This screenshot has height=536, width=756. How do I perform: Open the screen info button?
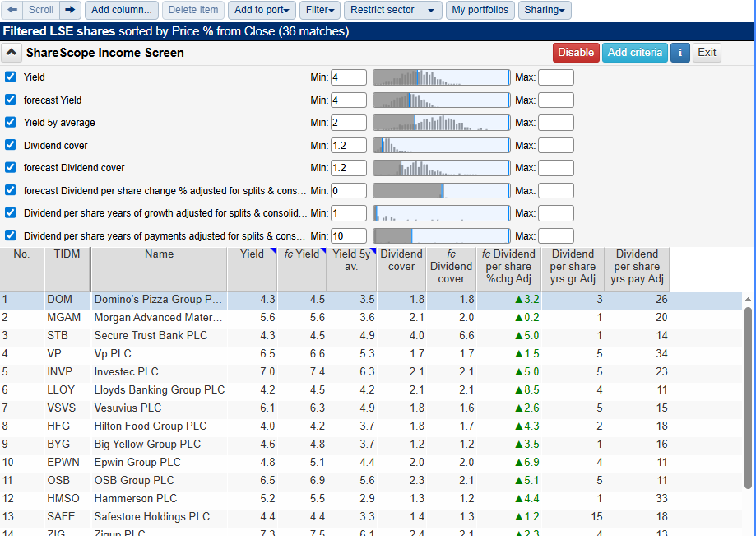pos(679,53)
